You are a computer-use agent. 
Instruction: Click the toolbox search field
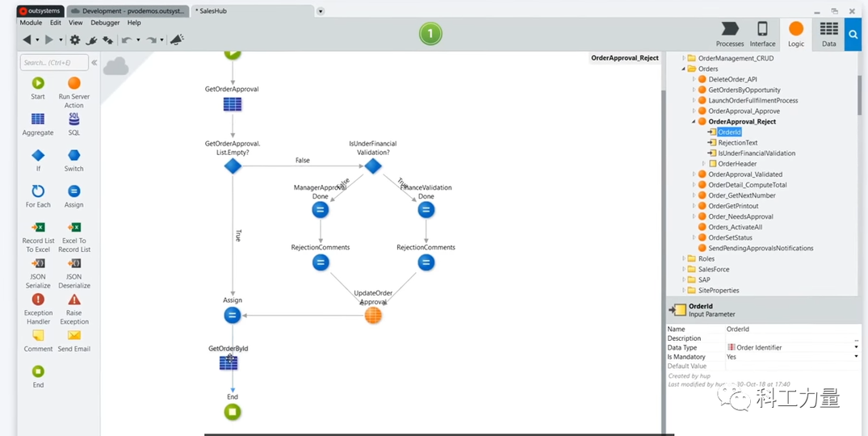click(53, 62)
